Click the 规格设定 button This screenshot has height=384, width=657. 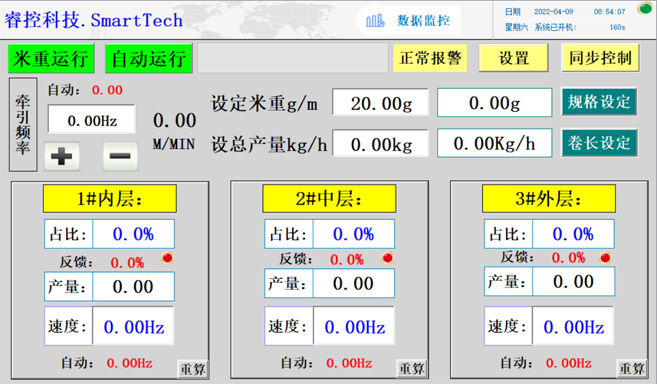(599, 102)
